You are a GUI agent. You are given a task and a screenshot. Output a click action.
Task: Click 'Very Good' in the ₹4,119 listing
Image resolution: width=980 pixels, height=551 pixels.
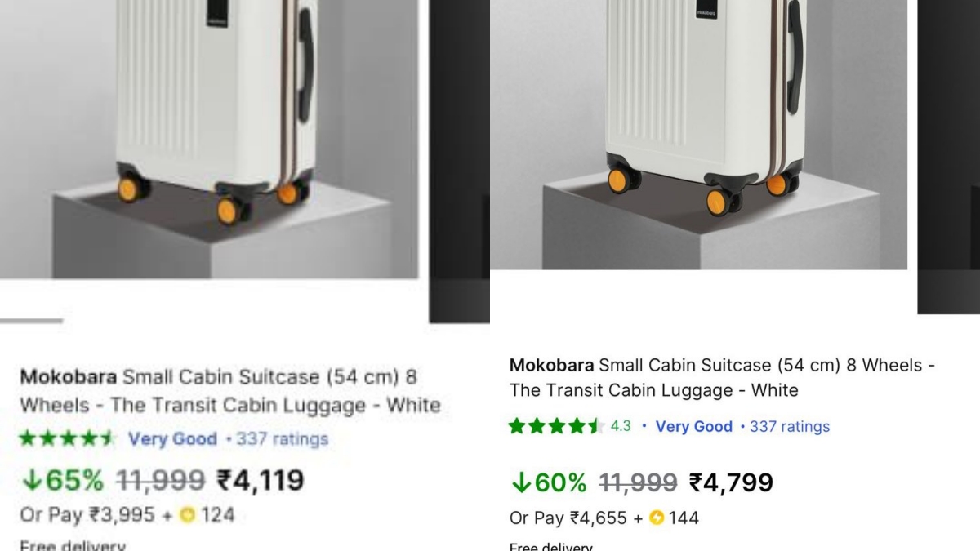[172, 439]
